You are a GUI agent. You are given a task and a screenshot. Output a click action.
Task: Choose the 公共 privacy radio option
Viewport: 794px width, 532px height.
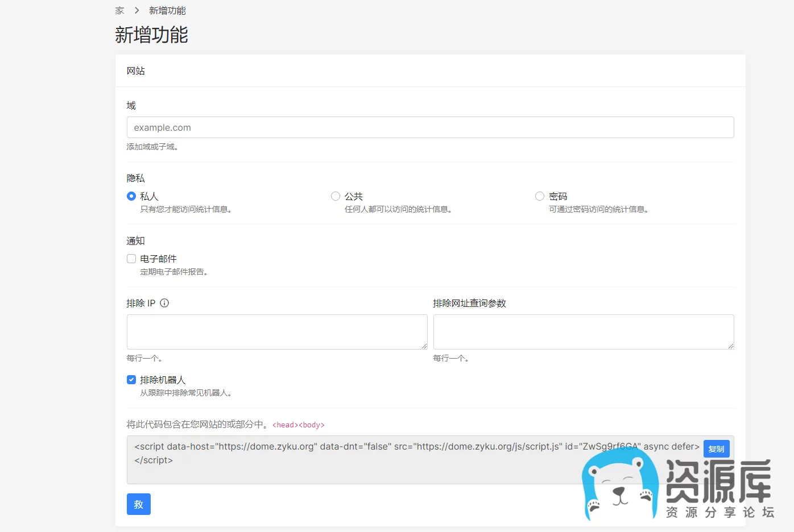[x=336, y=196]
